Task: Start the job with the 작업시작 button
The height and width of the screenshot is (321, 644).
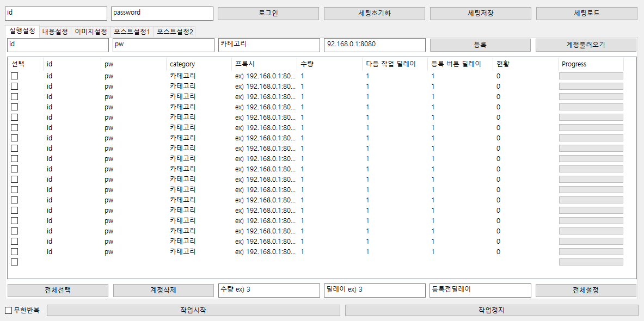Action: pos(193,310)
